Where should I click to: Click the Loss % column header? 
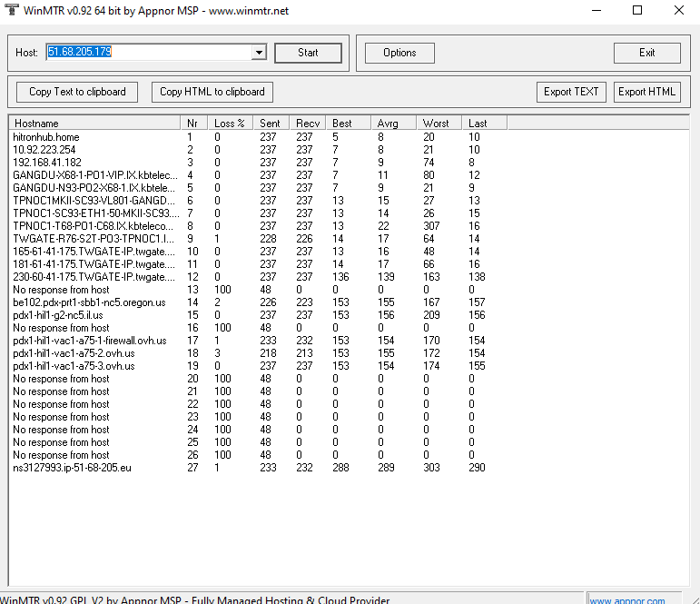pos(230,123)
